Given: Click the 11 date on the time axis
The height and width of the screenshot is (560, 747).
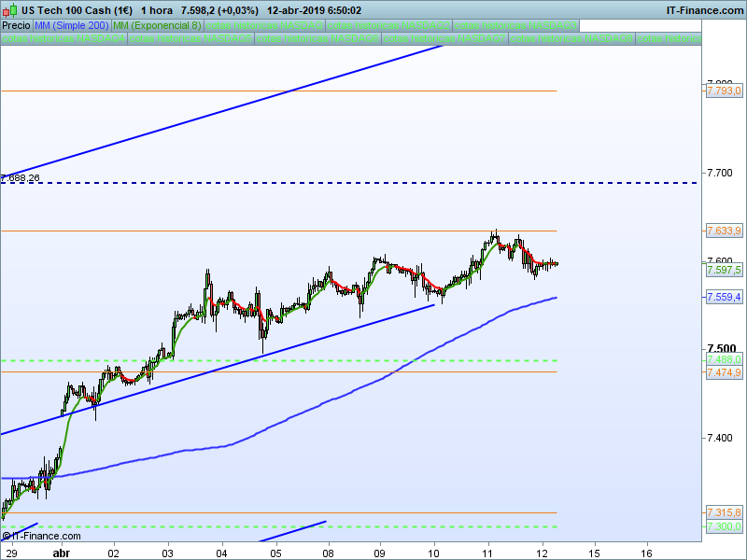Looking at the screenshot, I should (x=486, y=553).
